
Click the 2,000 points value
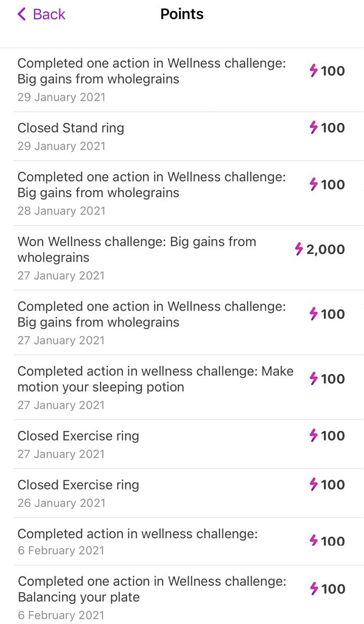point(326,249)
